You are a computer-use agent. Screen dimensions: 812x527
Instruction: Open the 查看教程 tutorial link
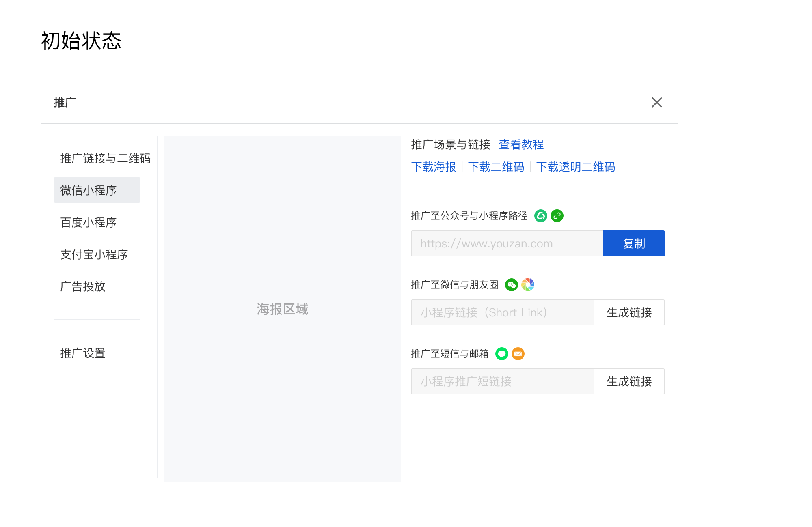pyautogui.click(x=521, y=144)
